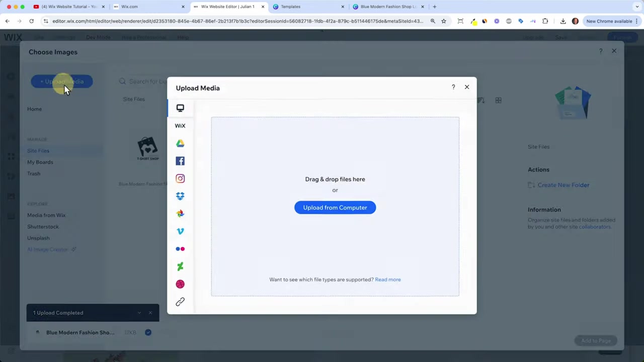Select the T-Shirt Shop image thumbnail
644x362 pixels.
(148, 149)
